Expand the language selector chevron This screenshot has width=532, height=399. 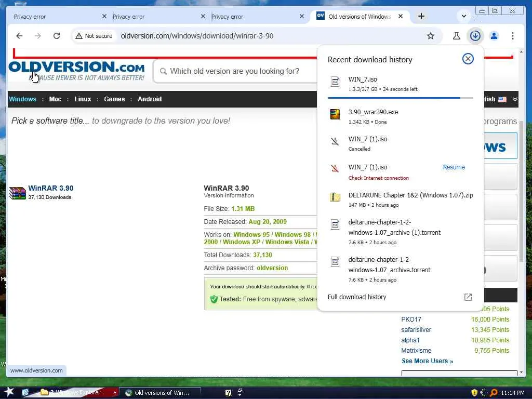[x=515, y=99]
